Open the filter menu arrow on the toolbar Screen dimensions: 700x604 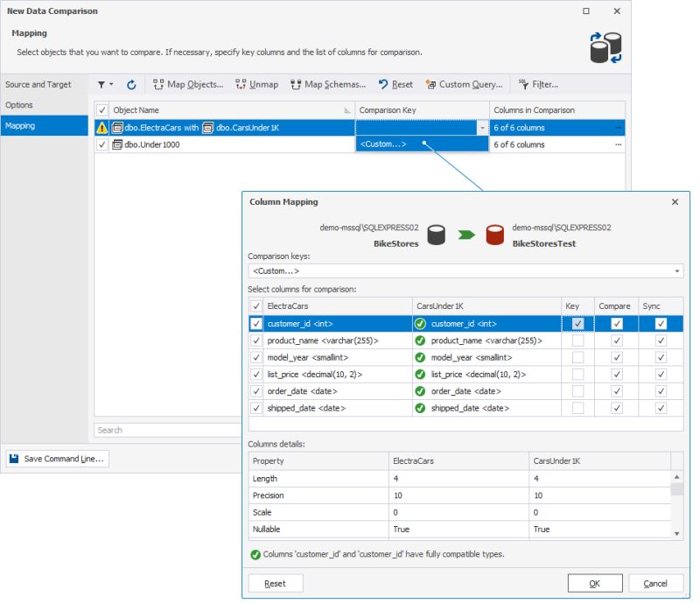pyautogui.click(x=112, y=84)
